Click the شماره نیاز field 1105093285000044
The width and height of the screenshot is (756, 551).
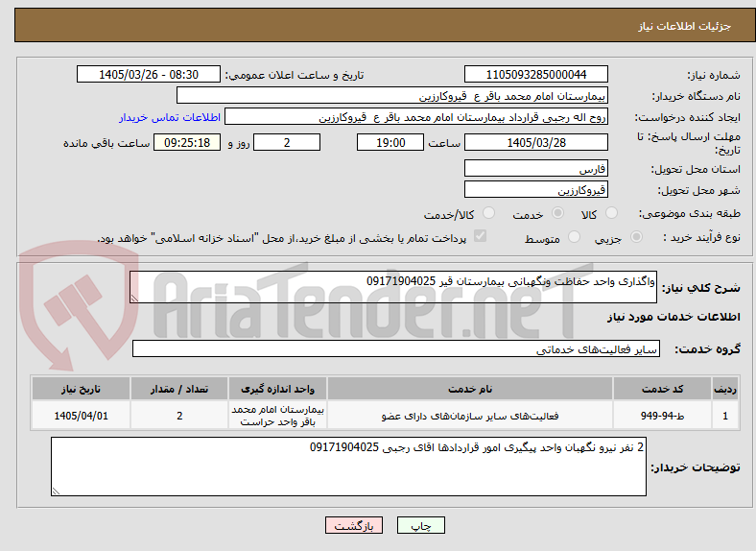(x=535, y=74)
